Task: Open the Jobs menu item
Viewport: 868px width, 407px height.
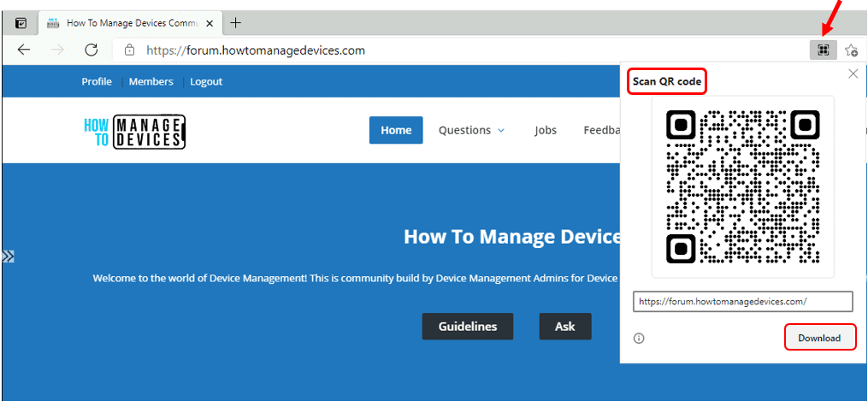Action: [x=546, y=130]
